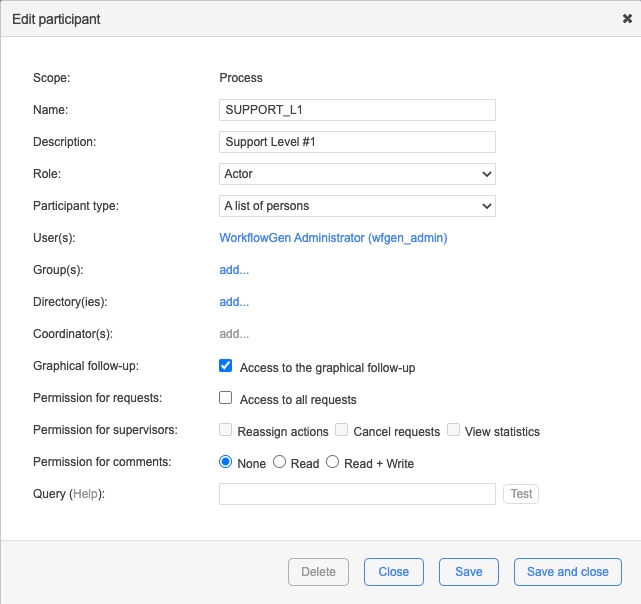Toggle the Cancel requests checkbox

click(342, 431)
